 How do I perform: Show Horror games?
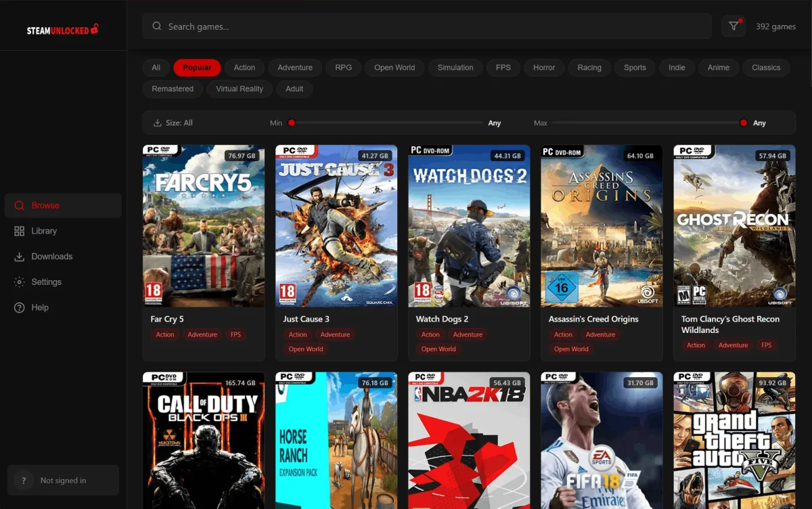544,68
